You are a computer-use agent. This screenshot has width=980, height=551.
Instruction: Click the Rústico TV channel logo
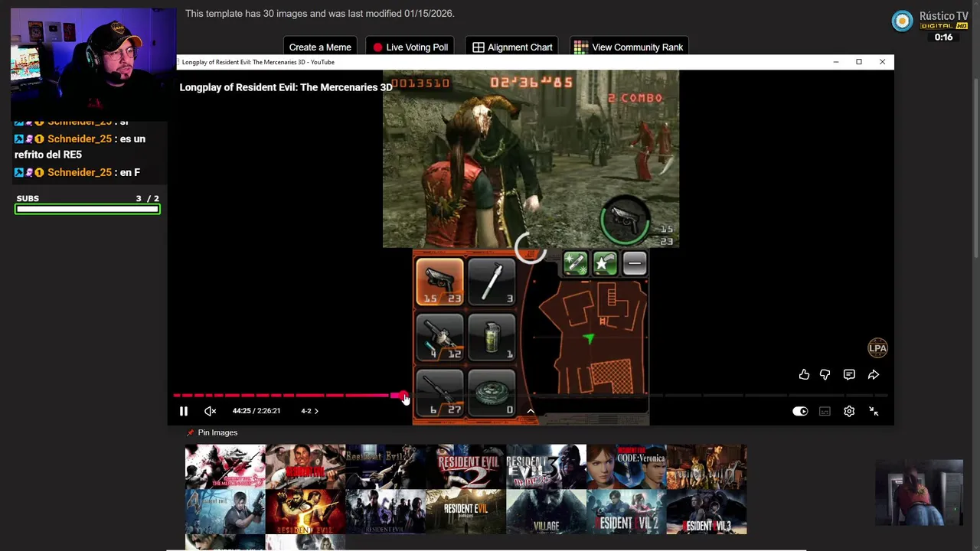tap(903, 21)
